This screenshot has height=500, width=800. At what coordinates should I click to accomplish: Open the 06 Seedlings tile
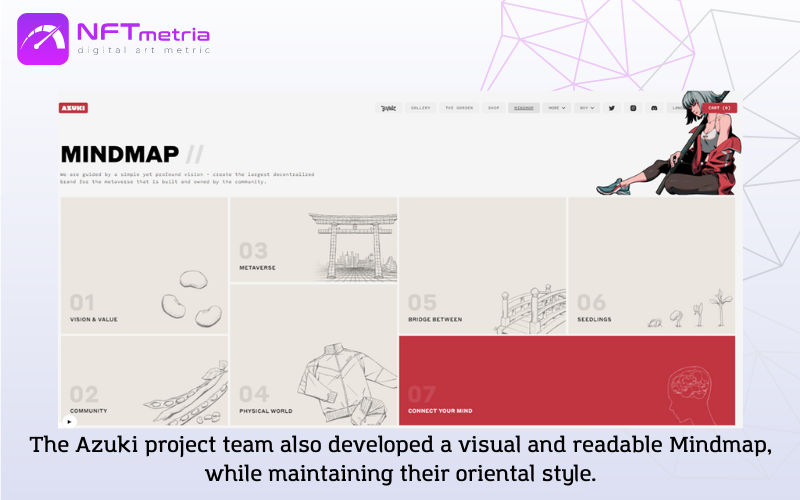pyautogui.click(x=652, y=266)
